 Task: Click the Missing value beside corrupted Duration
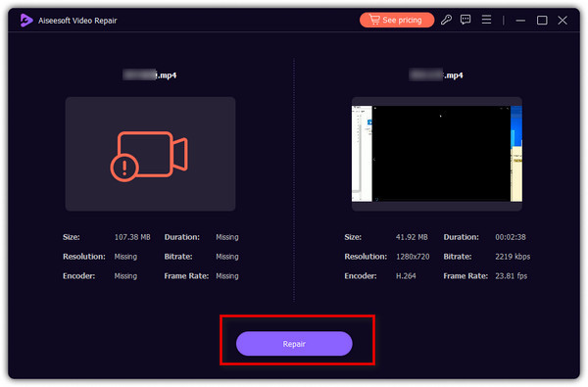227,237
